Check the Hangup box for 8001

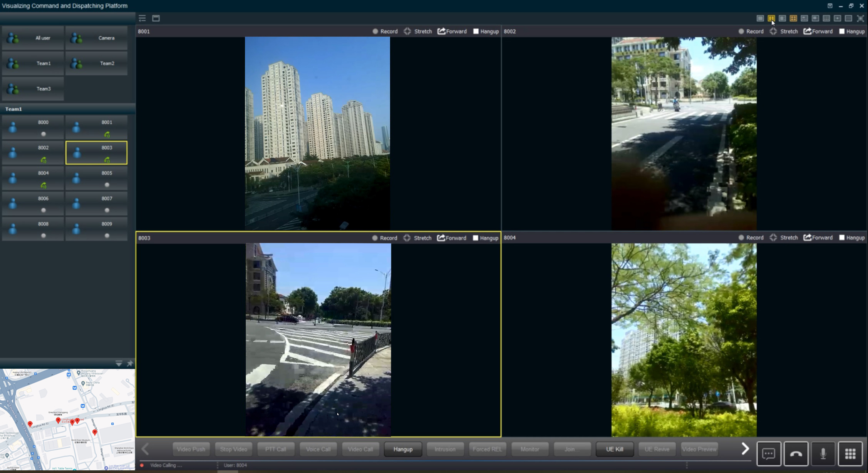point(476,31)
